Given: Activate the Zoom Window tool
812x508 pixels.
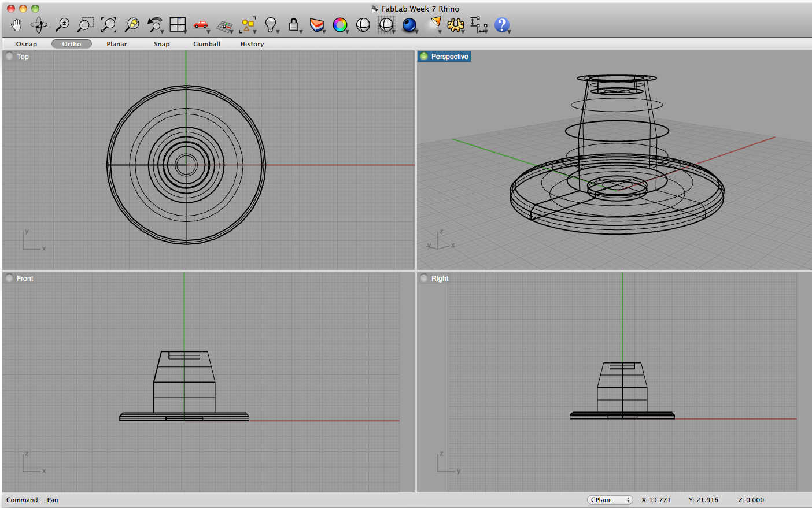Looking at the screenshot, I should (85, 25).
